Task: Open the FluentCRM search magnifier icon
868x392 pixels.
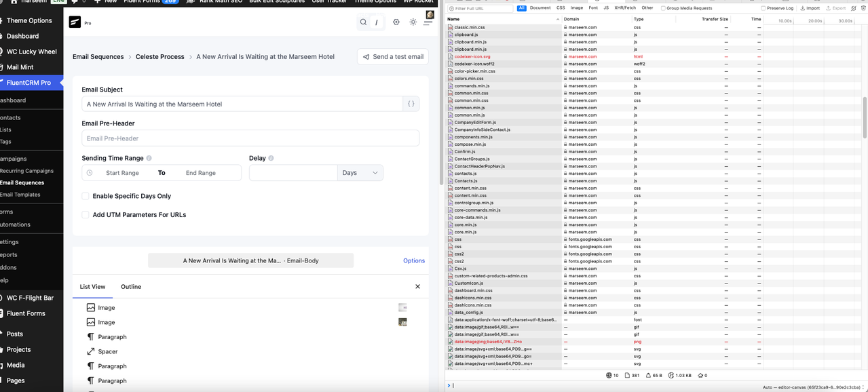Action: [x=363, y=22]
